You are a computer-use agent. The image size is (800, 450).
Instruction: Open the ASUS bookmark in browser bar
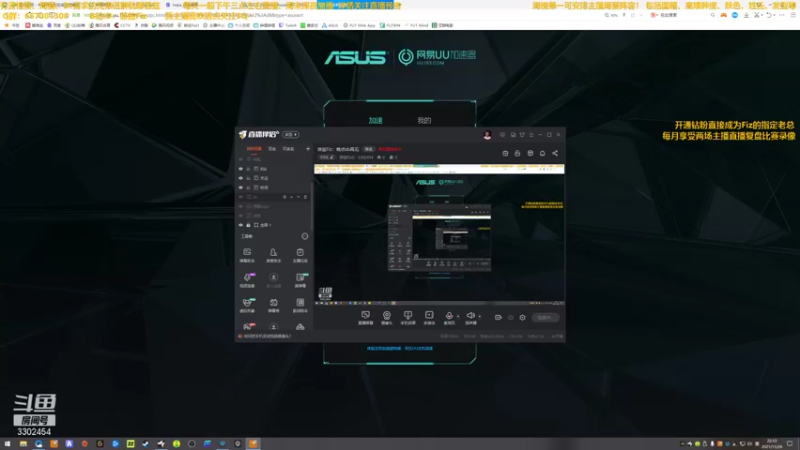(330, 25)
